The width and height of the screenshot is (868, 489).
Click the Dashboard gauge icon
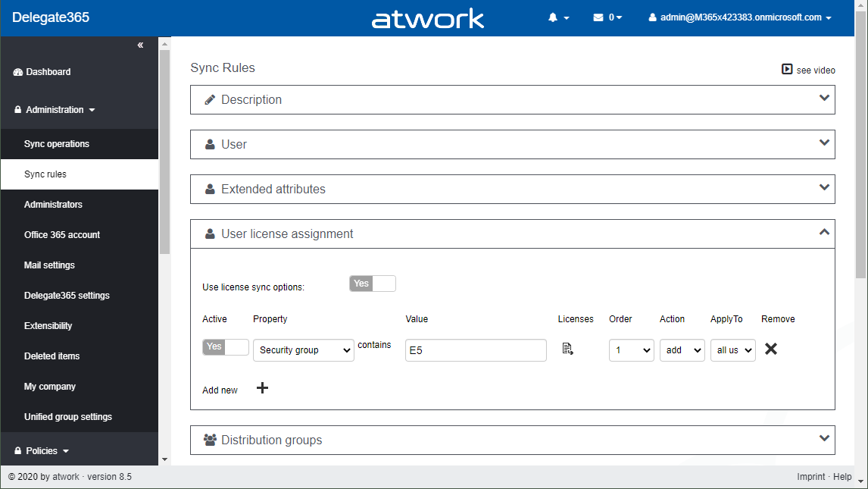18,72
